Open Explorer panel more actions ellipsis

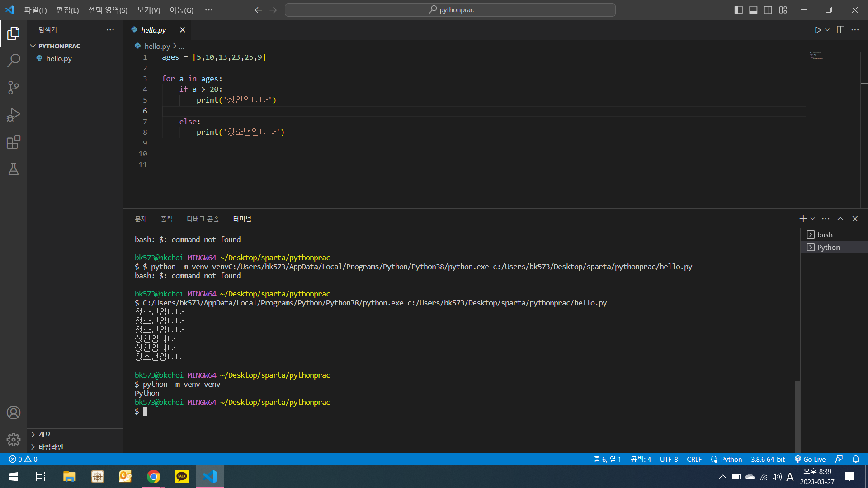[x=110, y=30]
